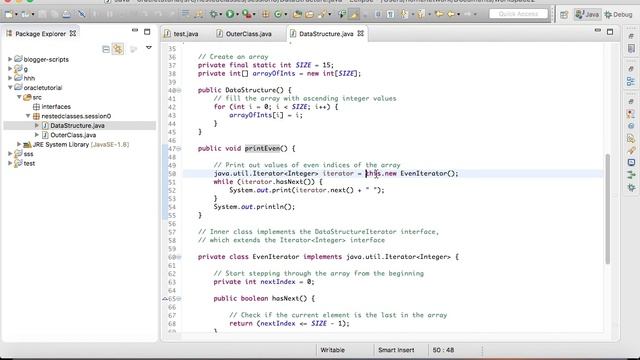
Task: Open the New wizard dropdown arrow
Action: pyautogui.click(x=16, y=15)
